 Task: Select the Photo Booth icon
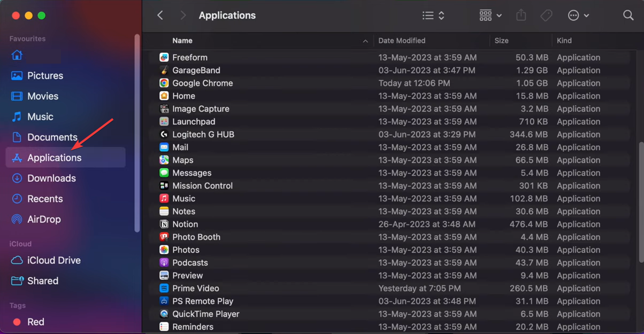[164, 237]
